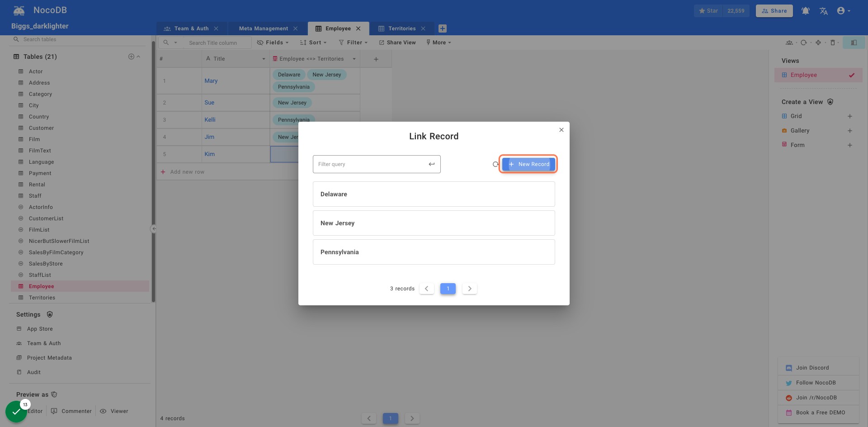Switch to the Meta Management tab
Image resolution: width=868 pixels, height=427 pixels.
pyautogui.click(x=264, y=28)
